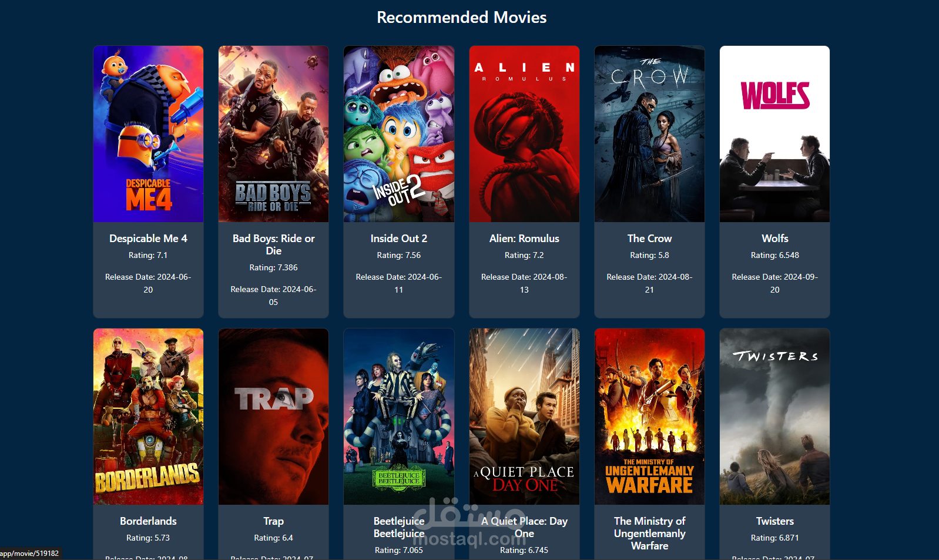Screen dimensions: 939x560
Task: Click the Inside Out 2 title
Action: click(399, 239)
